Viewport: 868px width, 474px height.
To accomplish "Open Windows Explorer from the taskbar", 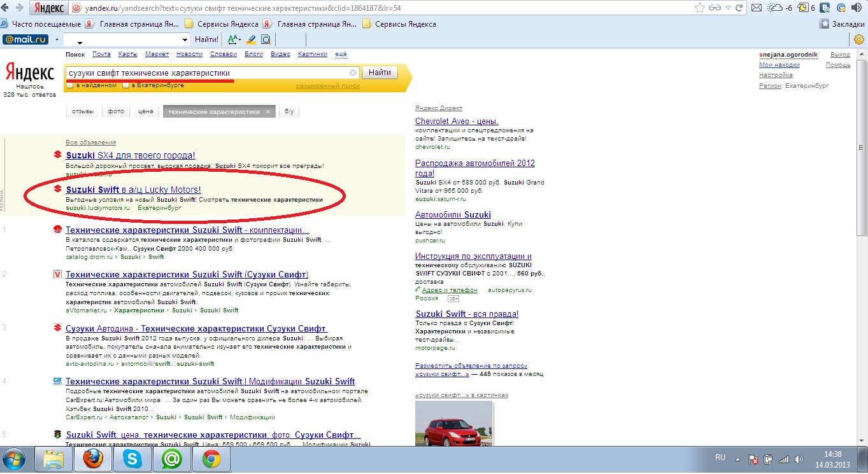I will click(53, 459).
